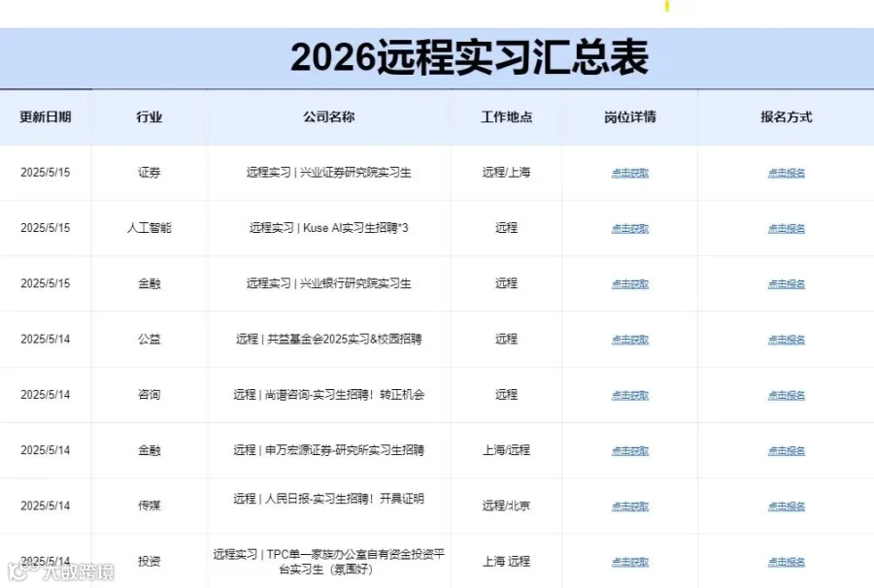Apply to the 共益基金会 public welfare internship
Image resolution: width=874 pixels, height=588 pixels.
click(783, 340)
